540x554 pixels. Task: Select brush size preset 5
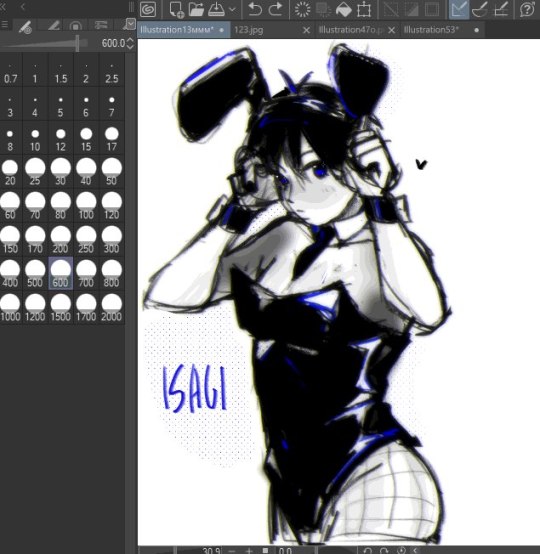pyautogui.click(x=61, y=104)
